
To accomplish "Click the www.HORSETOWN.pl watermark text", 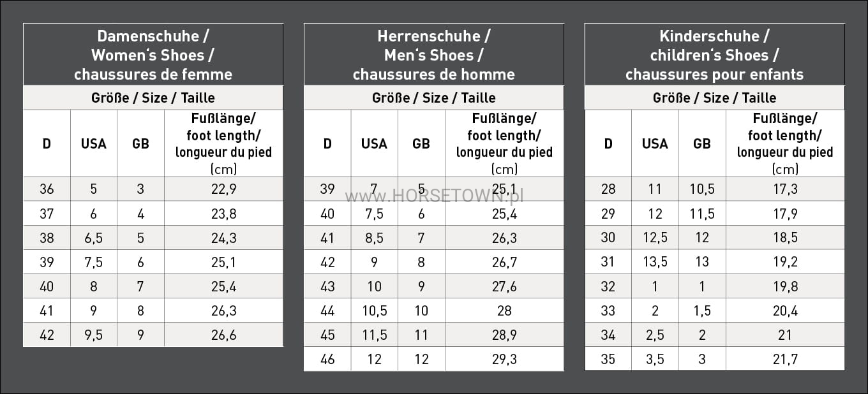I will [434, 196].
